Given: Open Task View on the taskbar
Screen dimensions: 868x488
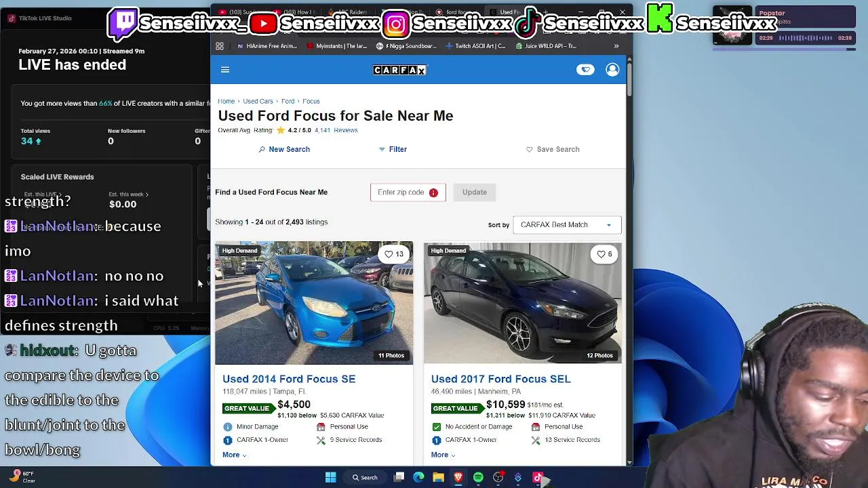Looking at the screenshot, I should point(399,478).
